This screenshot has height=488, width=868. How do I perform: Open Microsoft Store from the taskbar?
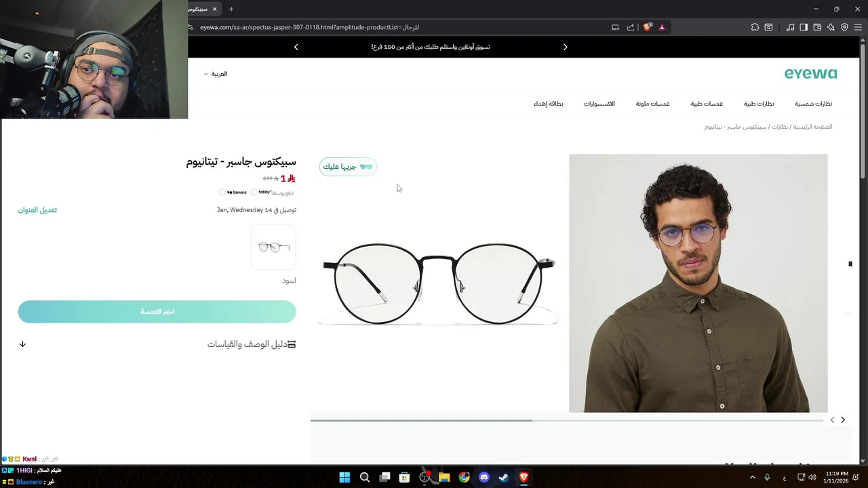(404, 477)
